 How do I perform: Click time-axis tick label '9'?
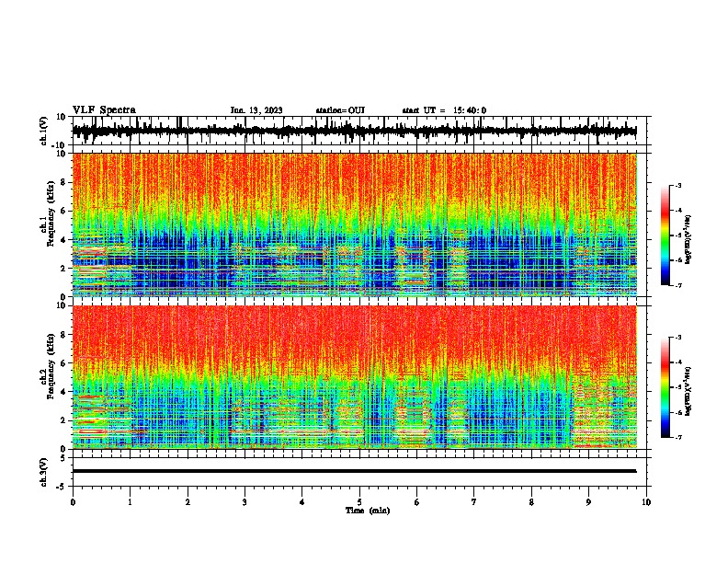click(588, 502)
